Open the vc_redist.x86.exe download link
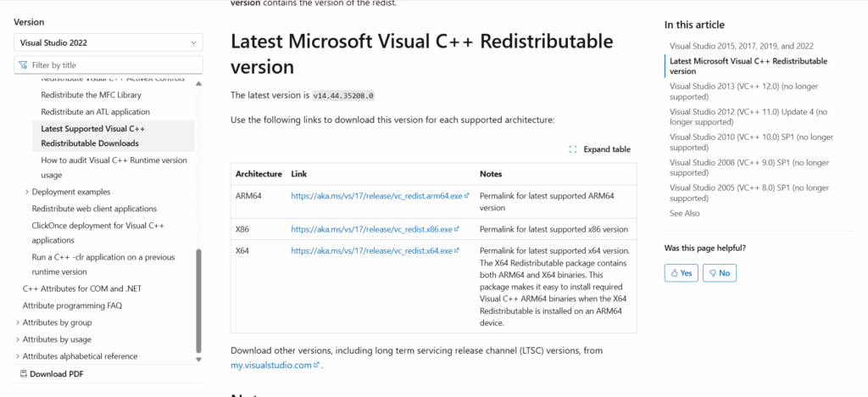This screenshot has width=868, height=397. click(x=372, y=229)
